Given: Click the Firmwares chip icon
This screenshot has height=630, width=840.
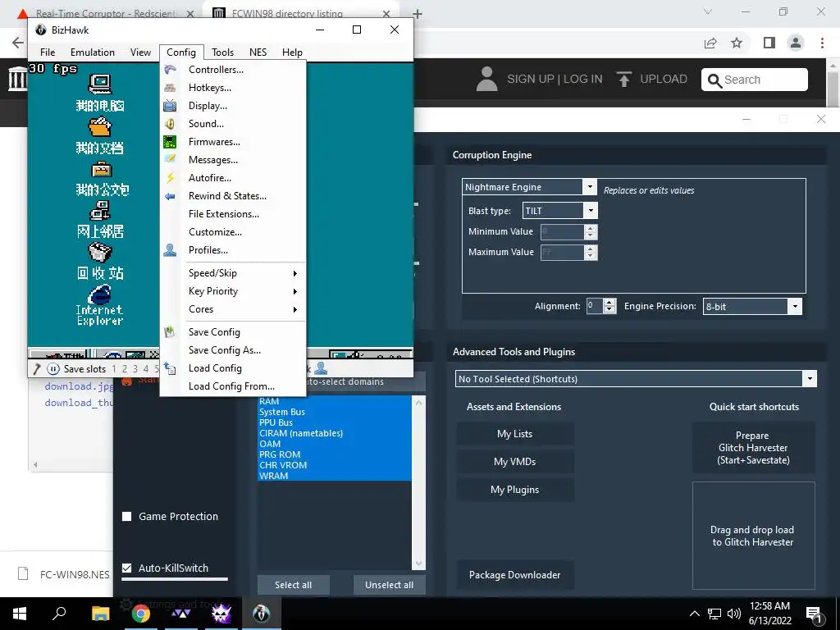Looking at the screenshot, I should (x=170, y=142).
